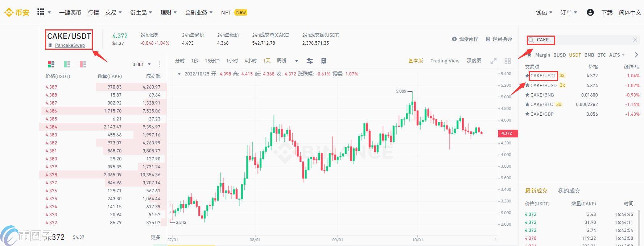Image resolution: width=644 pixels, height=246 pixels.
Task: Open the PancakeSwap link
Action: pos(70,45)
